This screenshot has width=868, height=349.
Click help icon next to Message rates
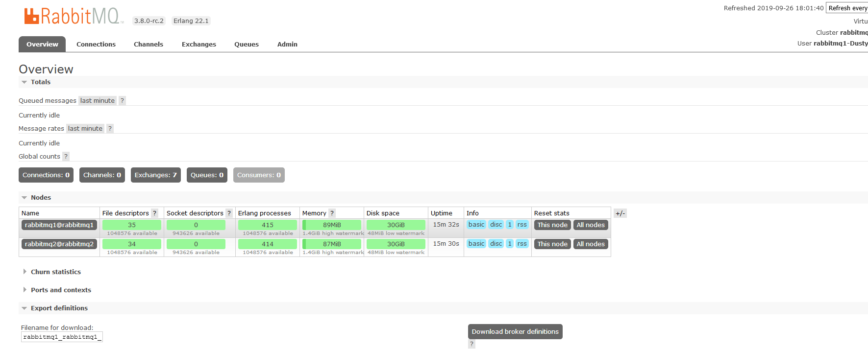[x=110, y=129]
